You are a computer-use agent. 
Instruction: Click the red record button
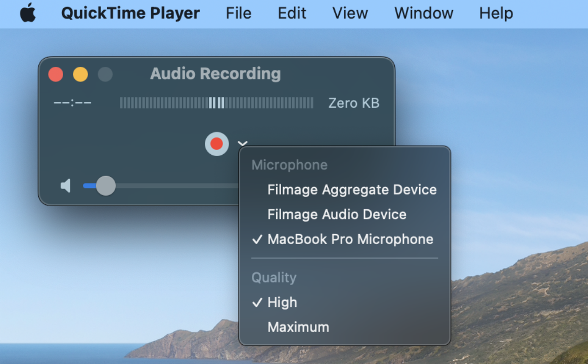216,144
